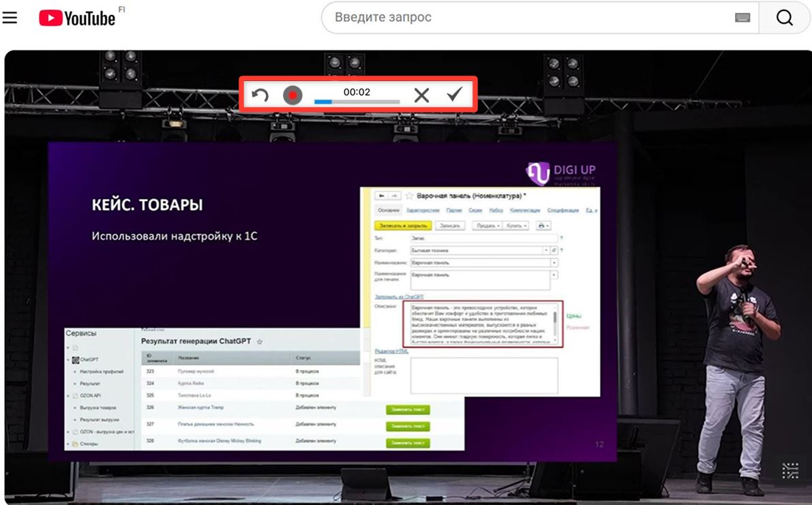Click the recording progress bar at 00:02

coord(357,102)
